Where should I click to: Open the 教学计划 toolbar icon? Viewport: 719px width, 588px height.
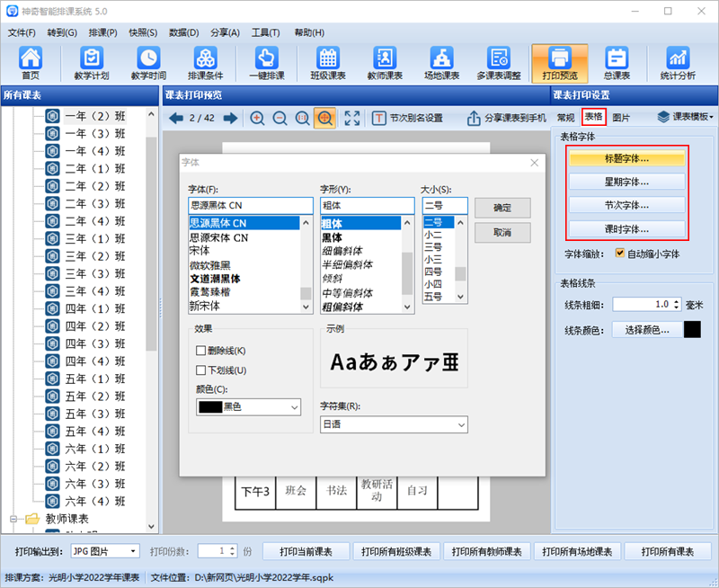pos(92,63)
